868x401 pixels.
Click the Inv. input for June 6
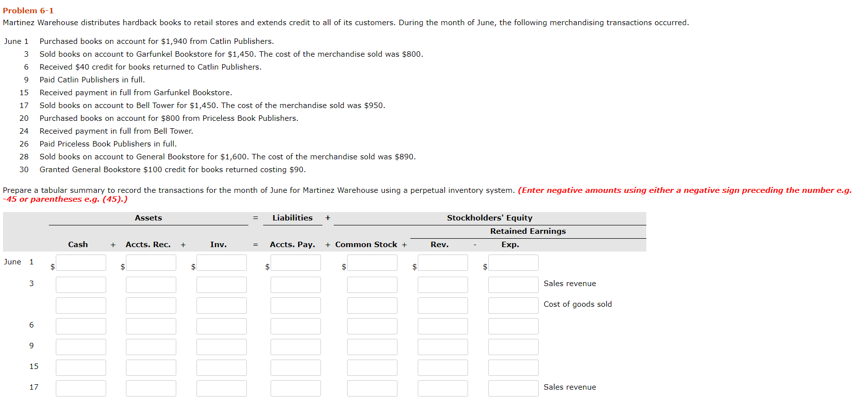(222, 326)
